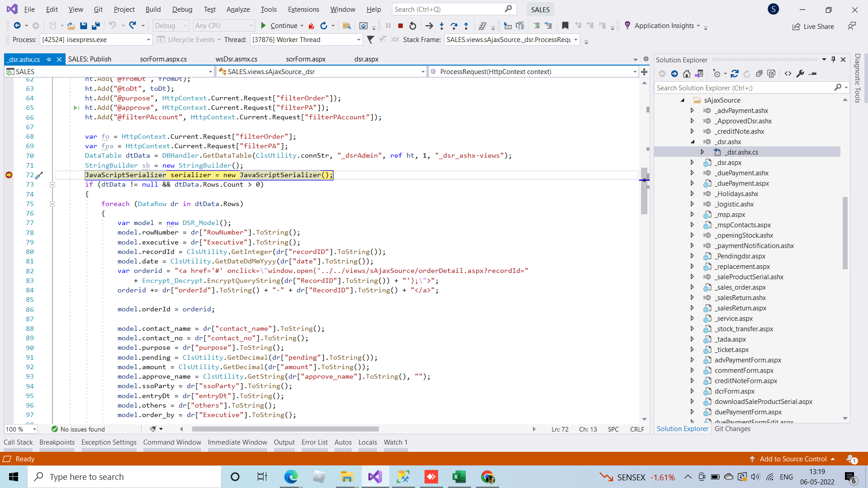
Task: Switch to the sorForm.aspx.cs tab
Action: [163, 59]
